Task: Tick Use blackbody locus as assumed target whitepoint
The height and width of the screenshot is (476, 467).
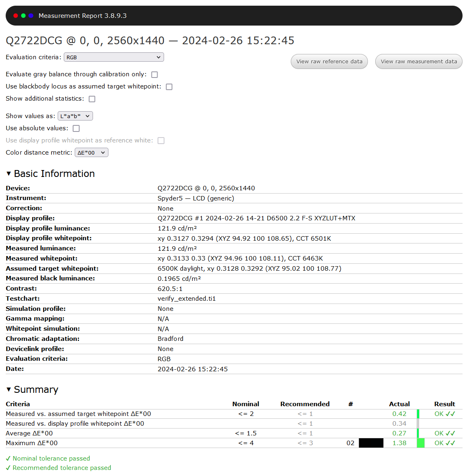Action: pyautogui.click(x=169, y=87)
